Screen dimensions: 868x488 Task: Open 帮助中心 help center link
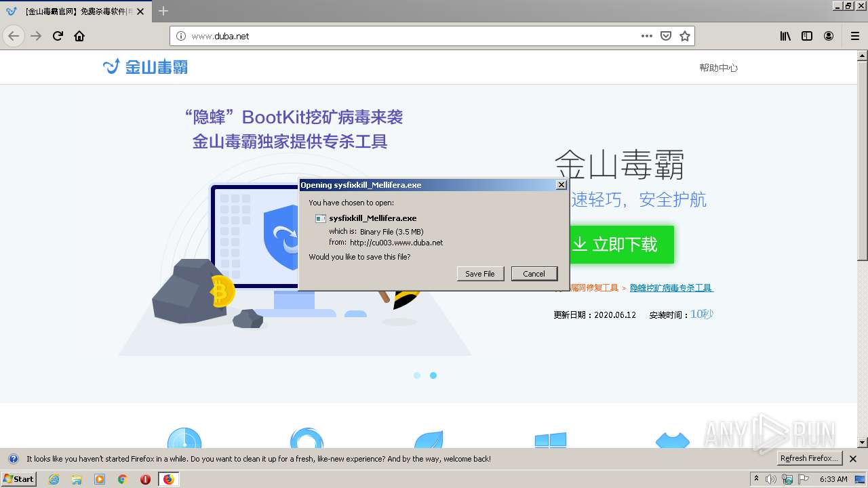(x=718, y=68)
